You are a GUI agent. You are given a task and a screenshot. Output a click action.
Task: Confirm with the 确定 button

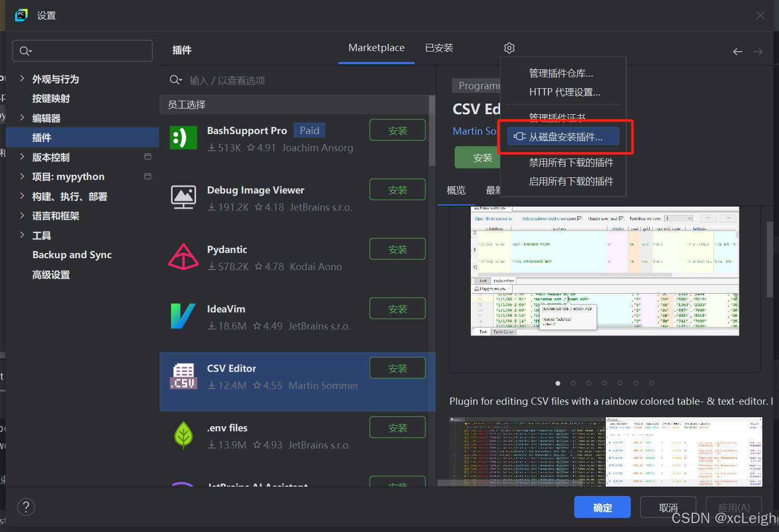click(602, 507)
